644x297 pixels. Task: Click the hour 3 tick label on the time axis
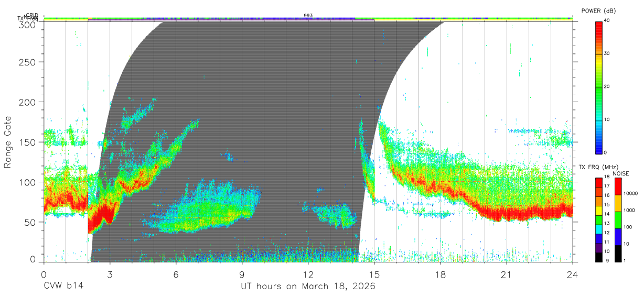(110, 274)
